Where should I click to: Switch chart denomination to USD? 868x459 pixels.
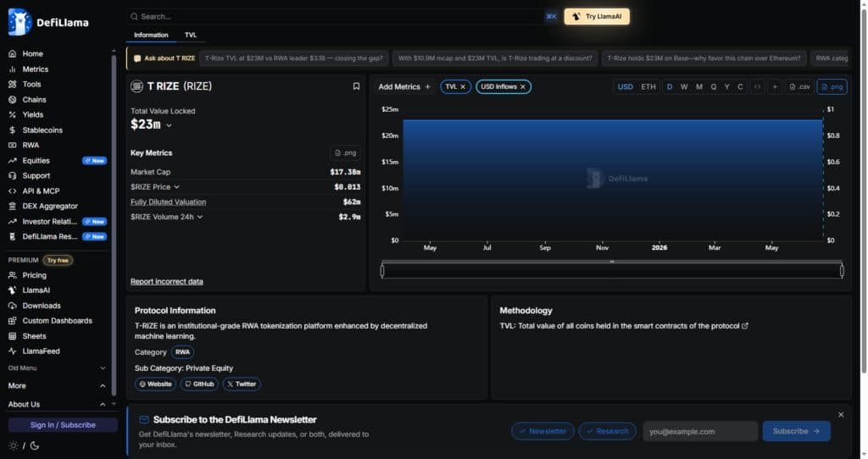click(625, 87)
